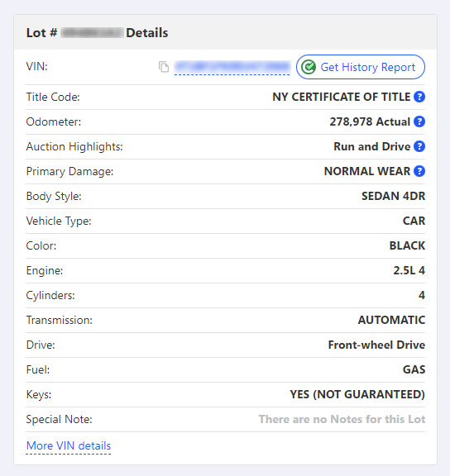This screenshot has height=476, width=450.
Task: Open Primary Damage help question icon
Action: (419, 171)
